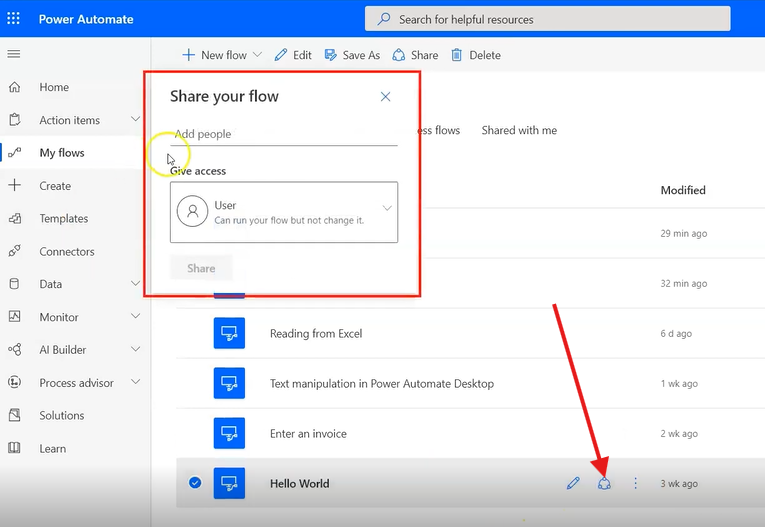Click the Process advisor icon

point(15,383)
